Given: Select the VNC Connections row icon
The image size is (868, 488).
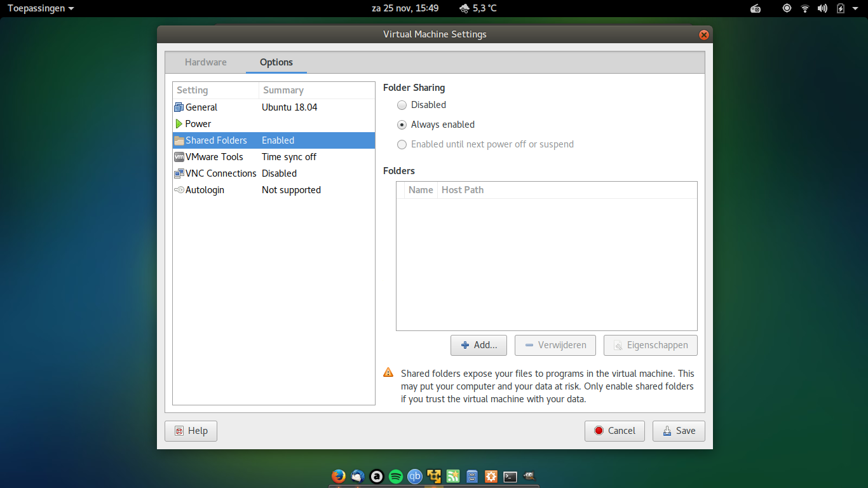Looking at the screenshot, I should (179, 173).
